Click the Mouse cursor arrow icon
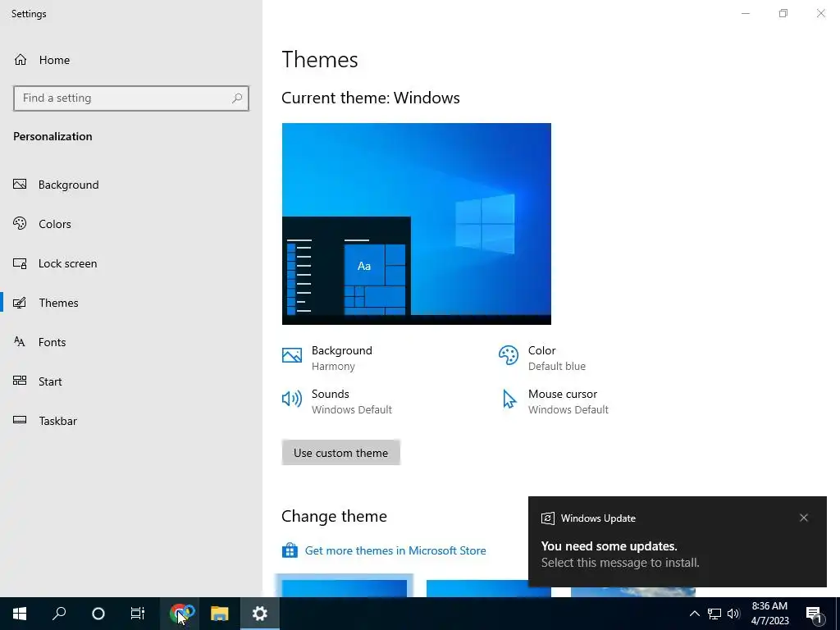This screenshot has height=630, width=840. tap(509, 399)
